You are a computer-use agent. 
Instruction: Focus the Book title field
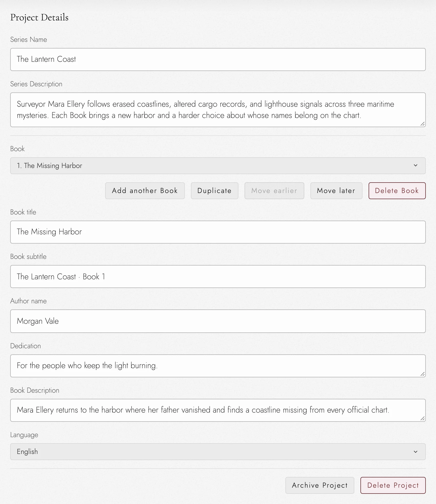[x=218, y=232]
